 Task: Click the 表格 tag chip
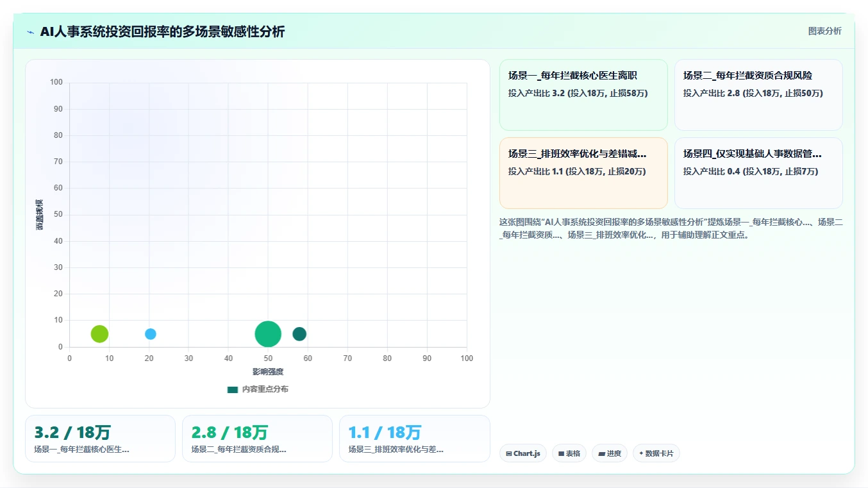(569, 453)
